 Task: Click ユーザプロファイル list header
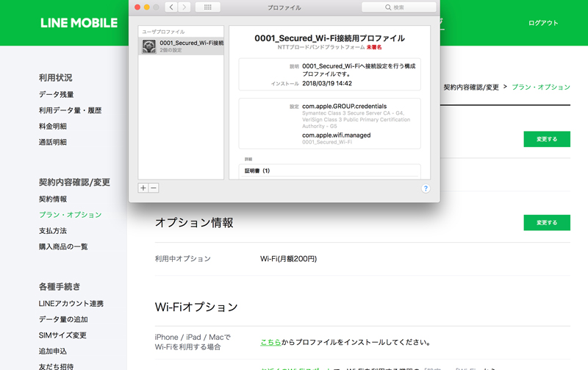(x=163, y=32)
